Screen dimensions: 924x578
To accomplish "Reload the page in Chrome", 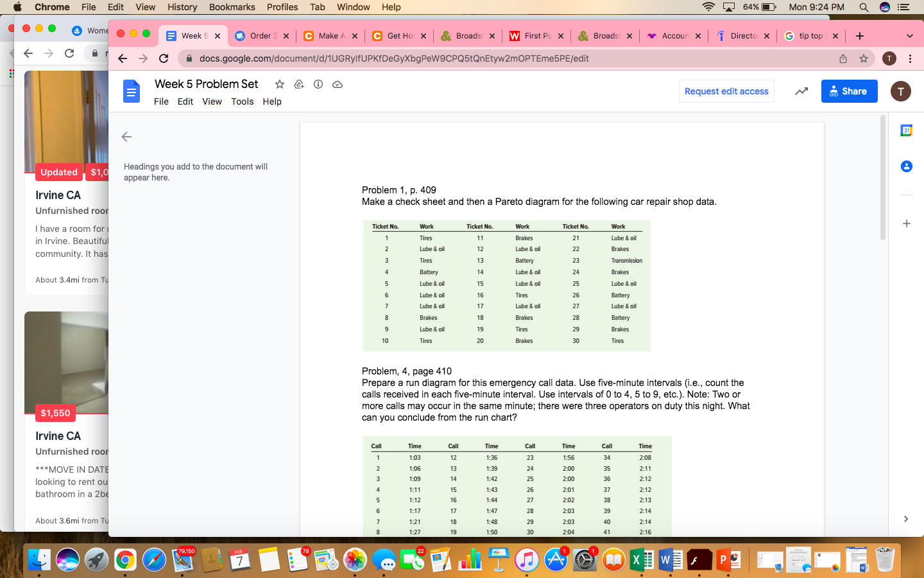I will tap(164, 58).
